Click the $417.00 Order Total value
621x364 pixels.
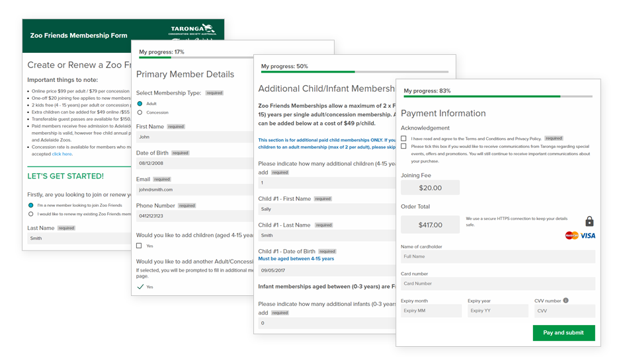(x=430, y=225)
